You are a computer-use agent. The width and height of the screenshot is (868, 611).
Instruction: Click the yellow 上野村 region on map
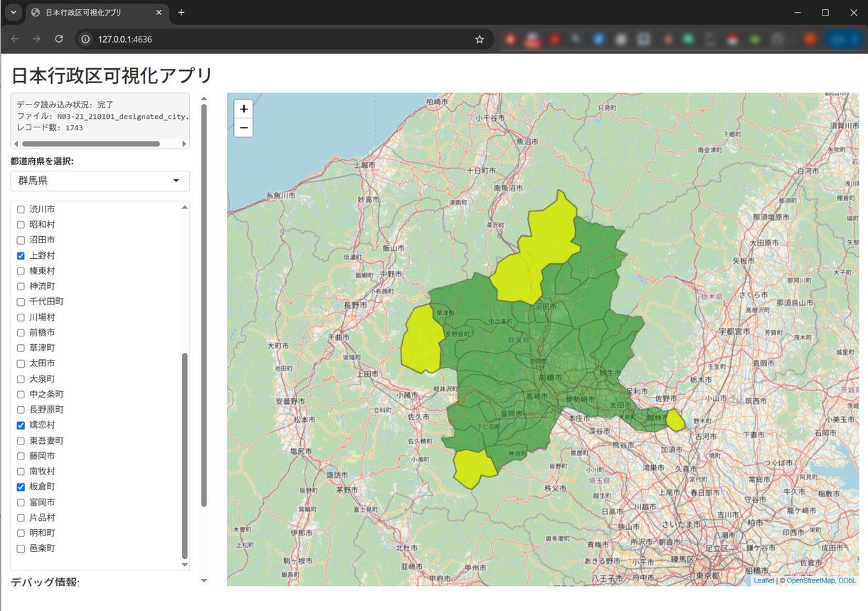[x=474, y=467]
